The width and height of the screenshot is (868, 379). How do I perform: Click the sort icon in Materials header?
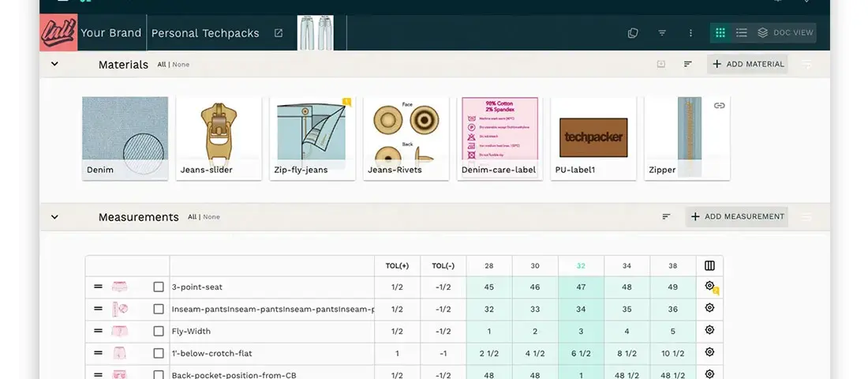(688, 64)
